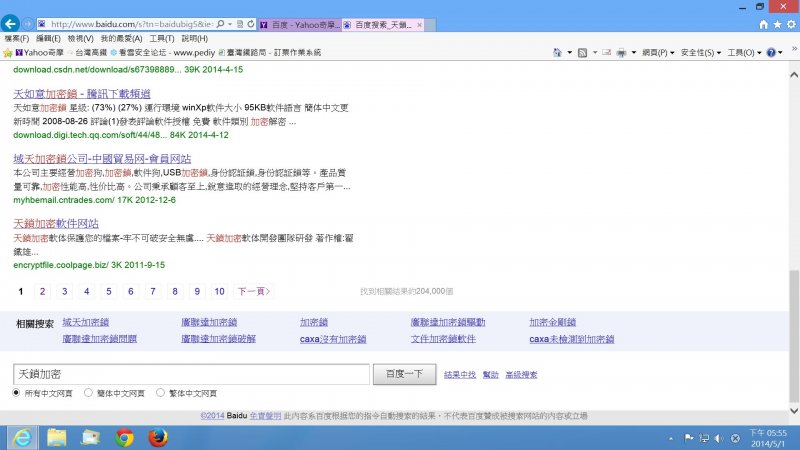This screenshot has height=450, width=800.
Task: Open the 檔案(F) menu
Action: (16, 38)
